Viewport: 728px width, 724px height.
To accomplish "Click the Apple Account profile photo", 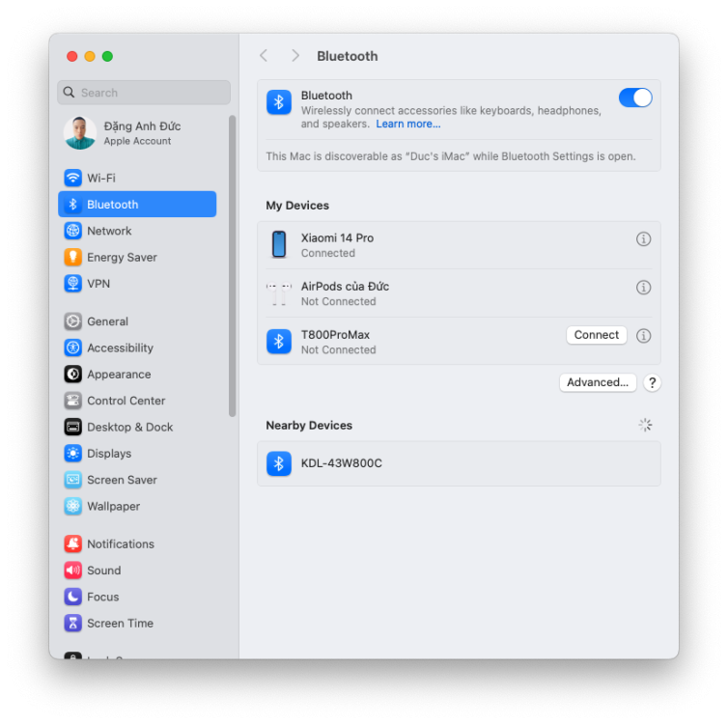I will coord(80,133).
